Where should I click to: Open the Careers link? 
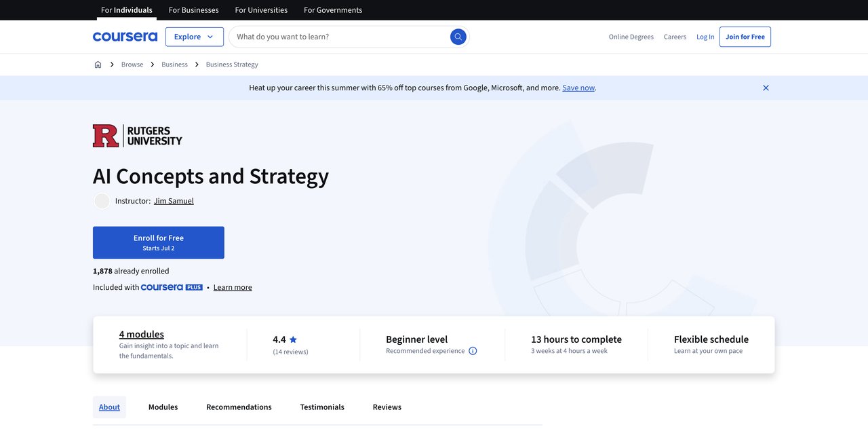point(675,37)
